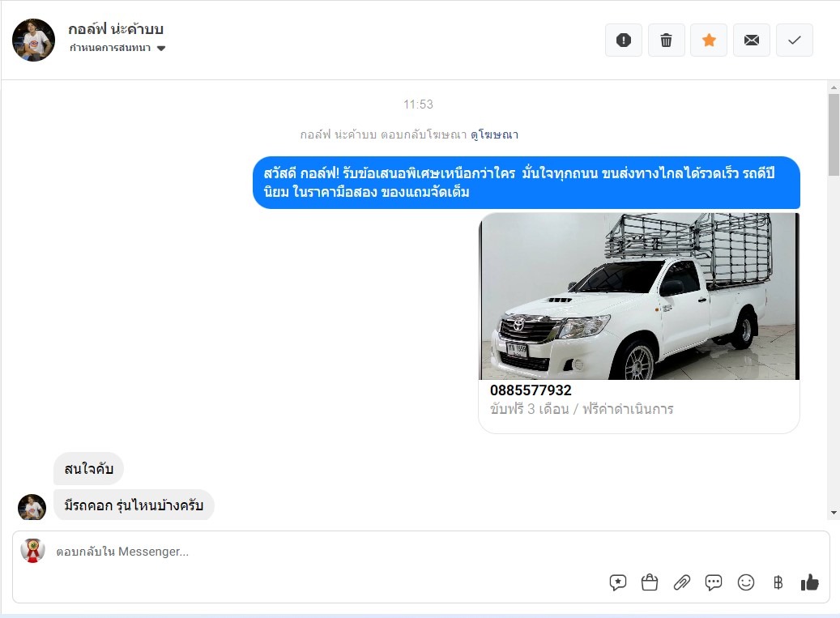This screenshot has width=840, height=618.
Task: Mark conversation as unread with envelope icon
Action: click(x=752, y=40)
